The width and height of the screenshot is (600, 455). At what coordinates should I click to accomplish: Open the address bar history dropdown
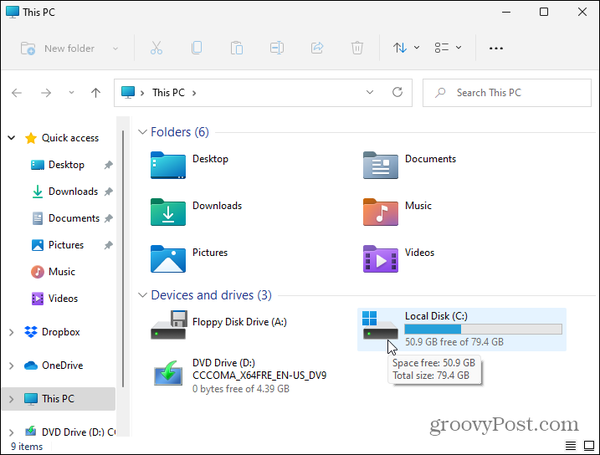coord(370,92)
